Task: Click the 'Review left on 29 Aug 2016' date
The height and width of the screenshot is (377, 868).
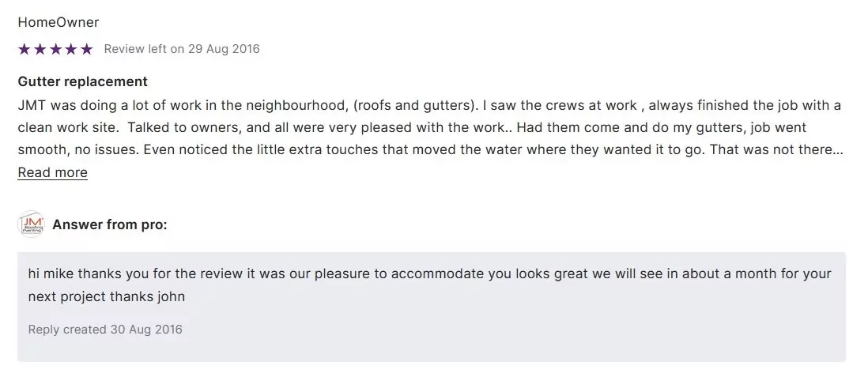Action: pos(182,49)
